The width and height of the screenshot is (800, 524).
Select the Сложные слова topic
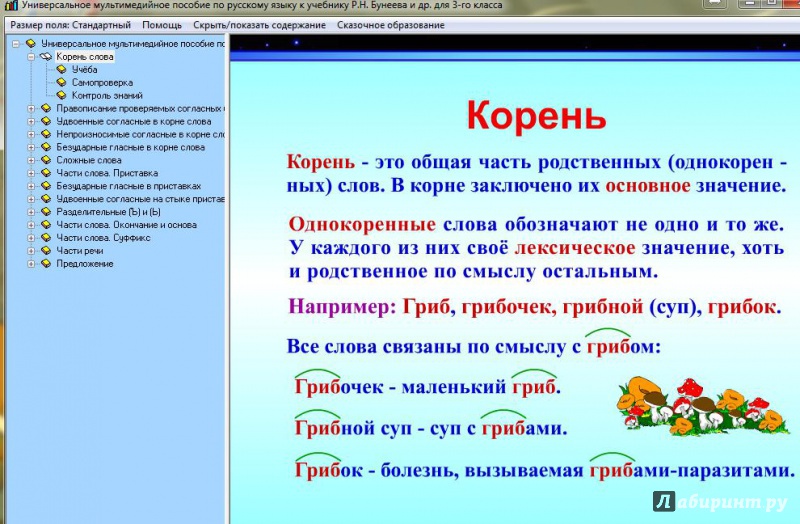(x=89, y=160)
